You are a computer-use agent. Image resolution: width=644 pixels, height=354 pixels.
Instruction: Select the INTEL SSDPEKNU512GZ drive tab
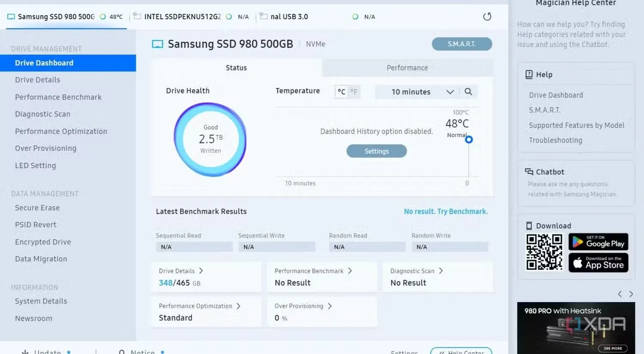tap(182, 17)
